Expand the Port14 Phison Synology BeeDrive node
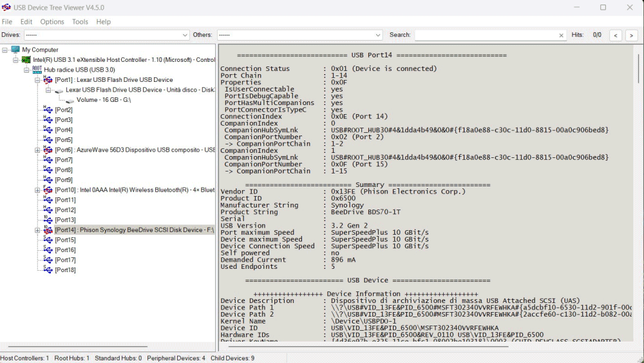This screenshot has height=363, width=644. click(x=37, y=230)
